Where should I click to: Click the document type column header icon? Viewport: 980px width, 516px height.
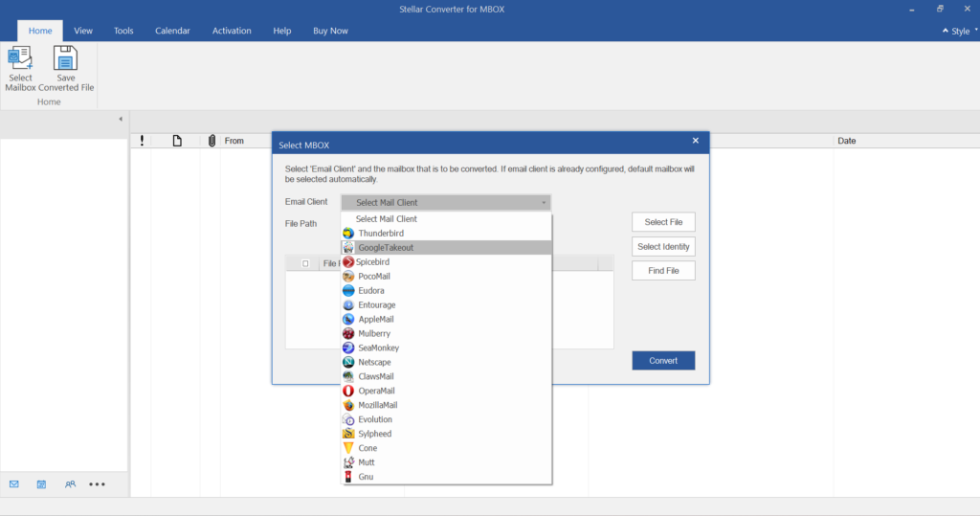point(177,141)
